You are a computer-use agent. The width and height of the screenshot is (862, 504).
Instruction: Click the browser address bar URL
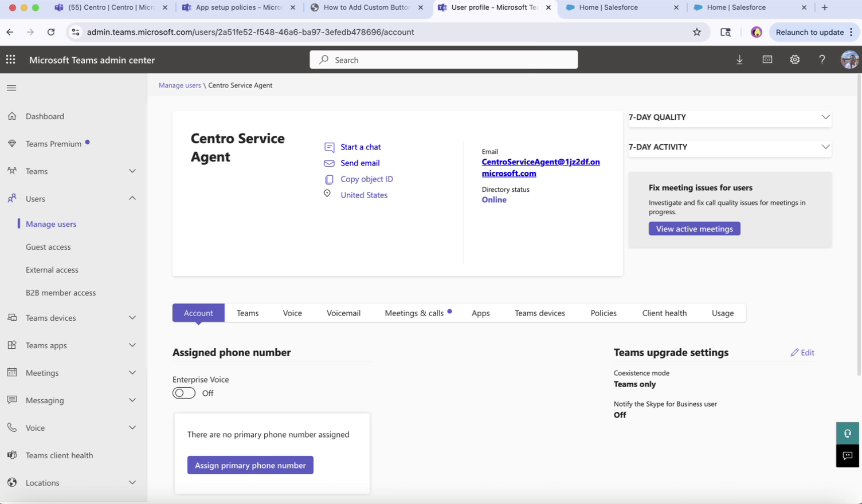(x=250, y=32)
